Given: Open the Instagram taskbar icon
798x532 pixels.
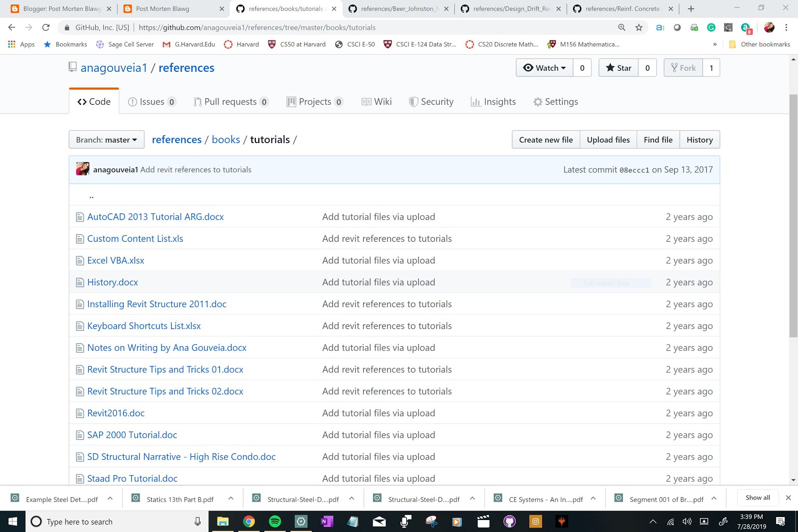Looking at the screenshot, I should (x=535, y=522).
